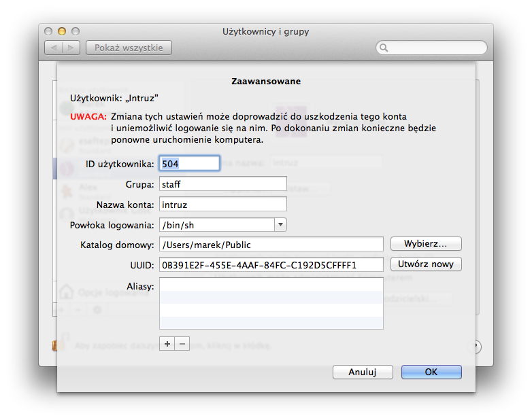Screen dimensions: 532x420
Task: Select the ID użytkownika field
Action: point(189,163)
